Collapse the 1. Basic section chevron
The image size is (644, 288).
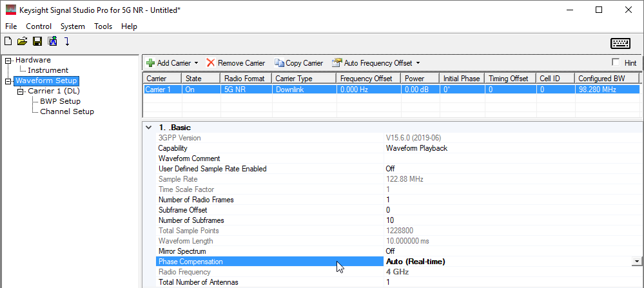[149, 128]
